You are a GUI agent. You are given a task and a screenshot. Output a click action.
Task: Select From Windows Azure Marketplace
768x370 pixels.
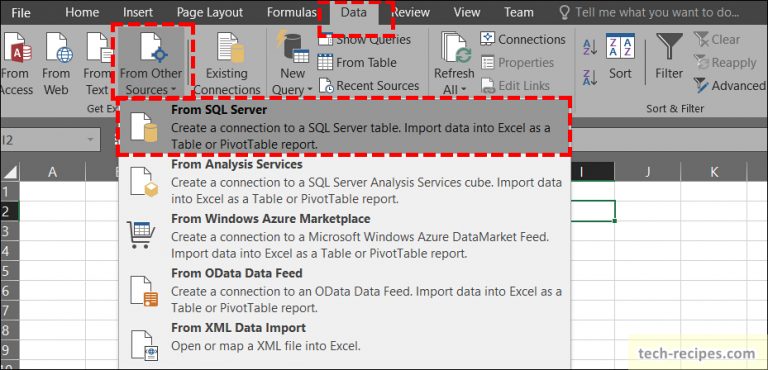(x=344, y=236)
